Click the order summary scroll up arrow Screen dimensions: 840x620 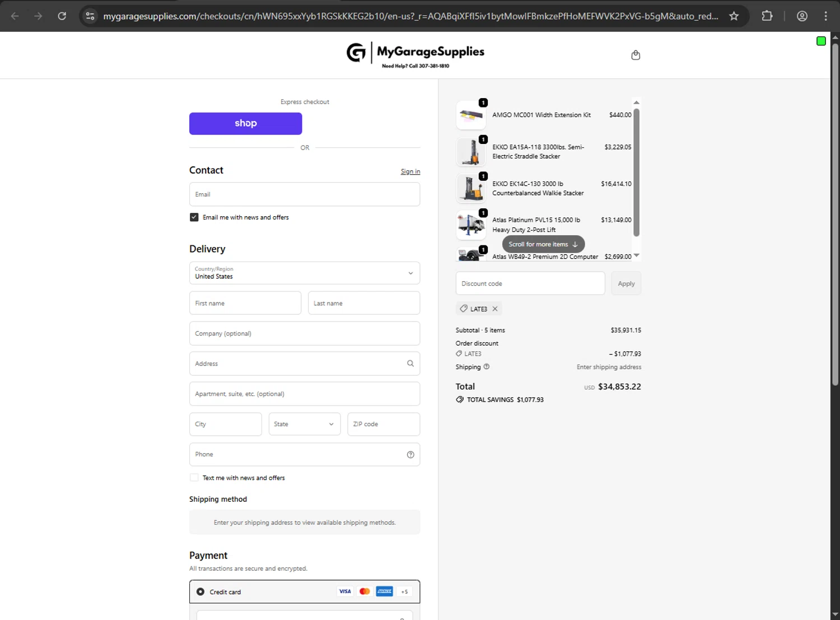[x=636, y=102]
